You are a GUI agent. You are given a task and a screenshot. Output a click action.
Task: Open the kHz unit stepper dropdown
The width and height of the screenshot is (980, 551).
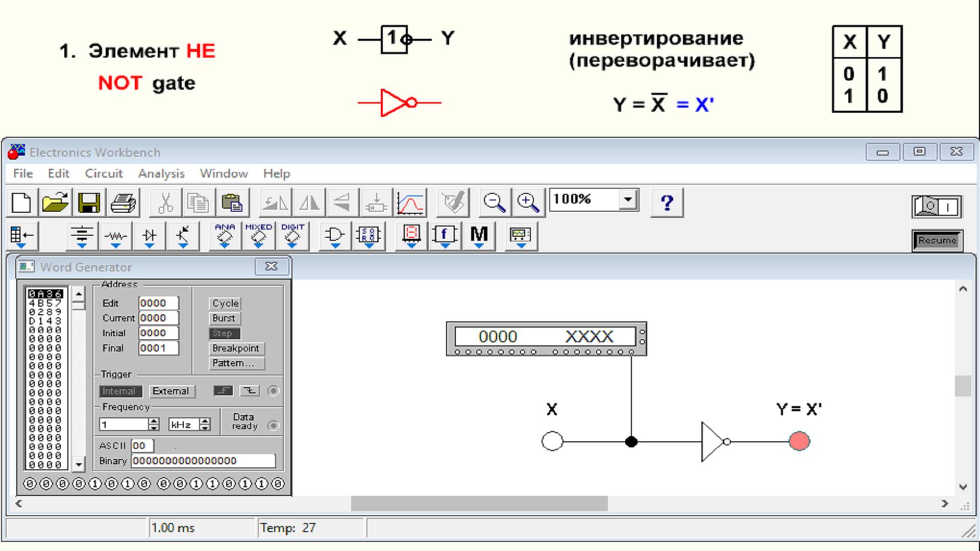click(205, 424)
